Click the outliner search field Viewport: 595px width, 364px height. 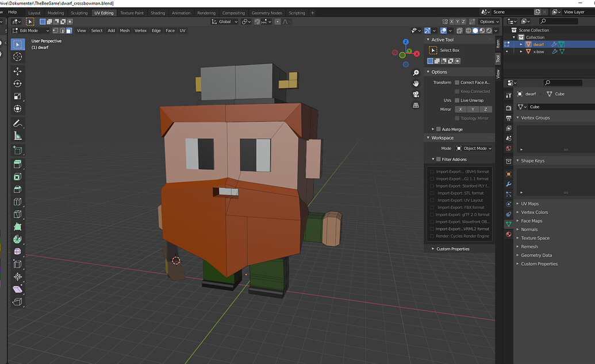558,21
